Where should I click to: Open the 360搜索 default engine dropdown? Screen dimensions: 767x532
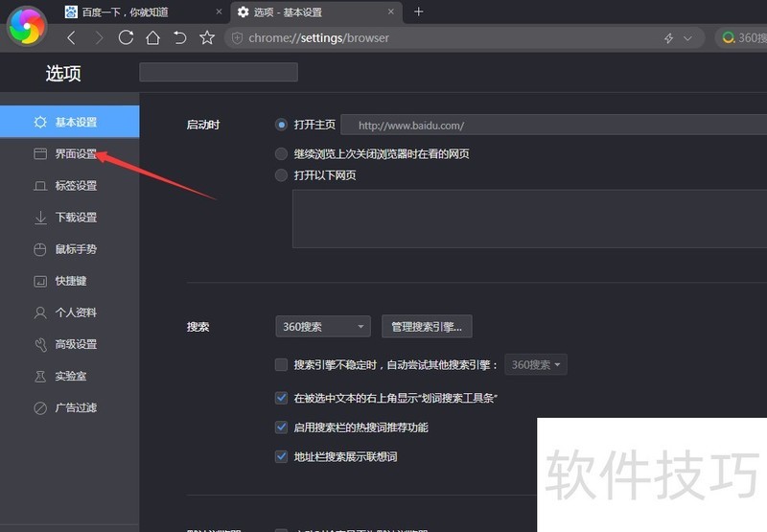[x=323, y=327]
